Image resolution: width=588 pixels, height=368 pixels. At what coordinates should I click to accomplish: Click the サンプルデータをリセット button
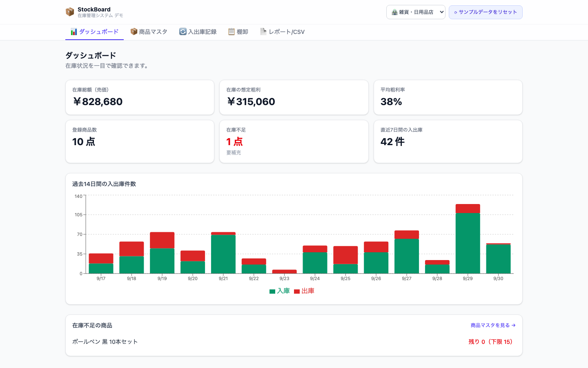coord(486,12)
